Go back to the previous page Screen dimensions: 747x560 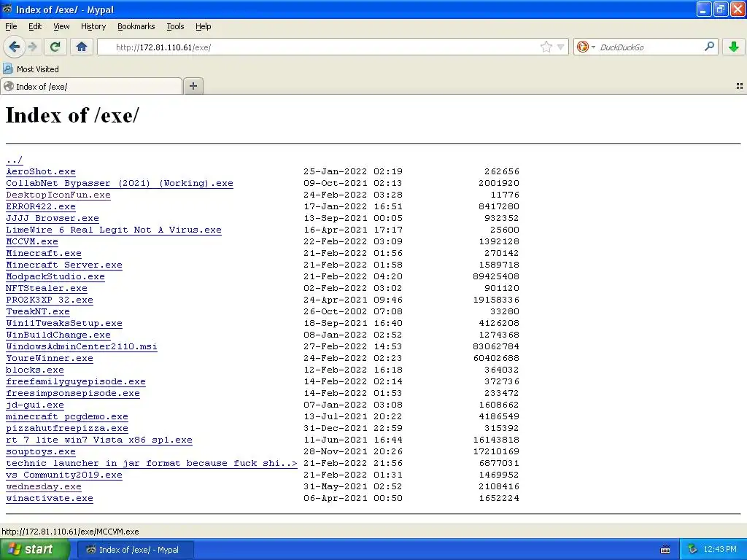tap(14, 47)
